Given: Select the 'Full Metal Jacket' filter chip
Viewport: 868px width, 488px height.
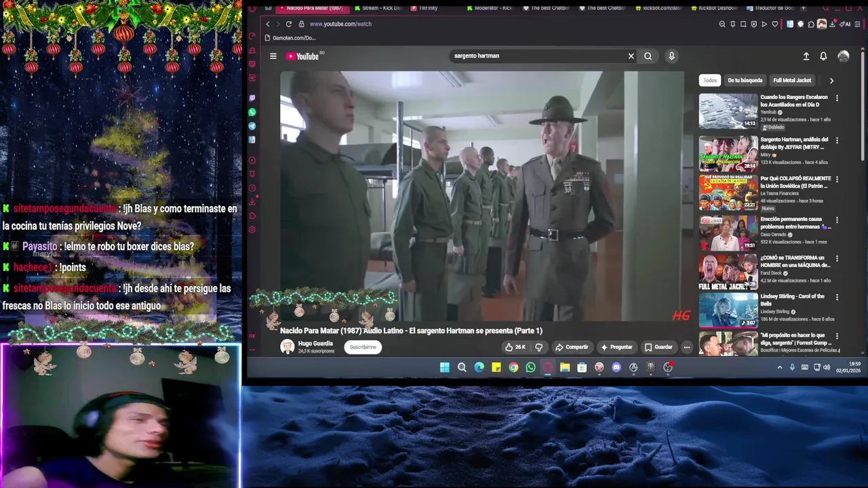Looking at the screenshot, I should [x=792, y=80].
